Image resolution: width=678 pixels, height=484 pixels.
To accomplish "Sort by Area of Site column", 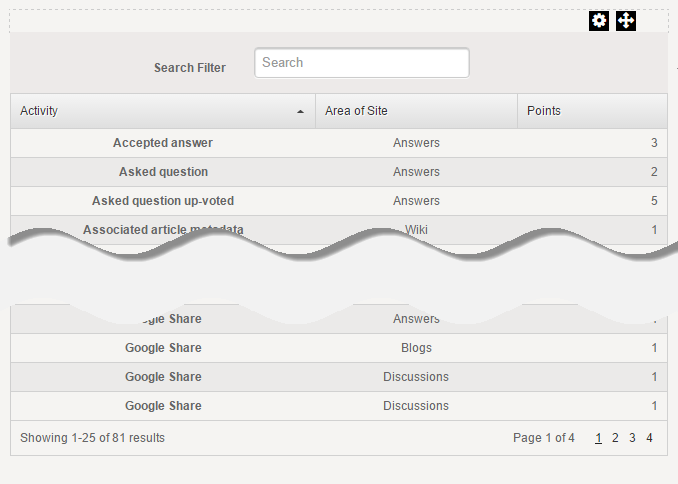I will [x=356, y=111].
